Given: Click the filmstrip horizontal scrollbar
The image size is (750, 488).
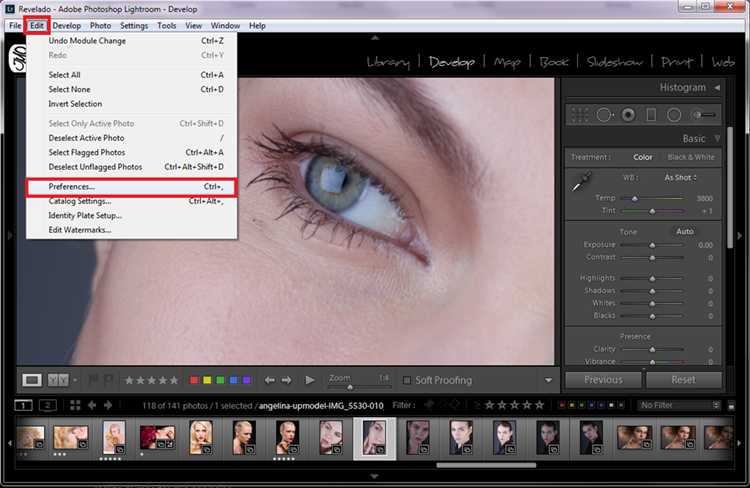Looking at the screenshot, I should [x=486, y=465].
